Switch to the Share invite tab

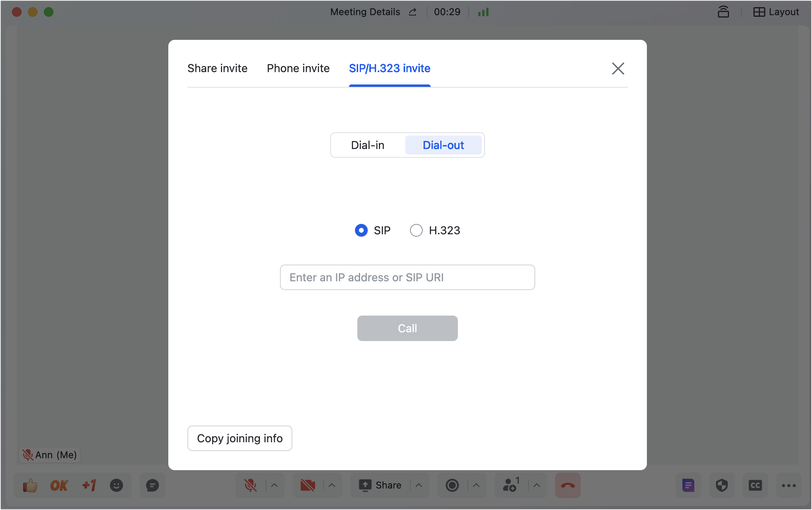(217, 68)
